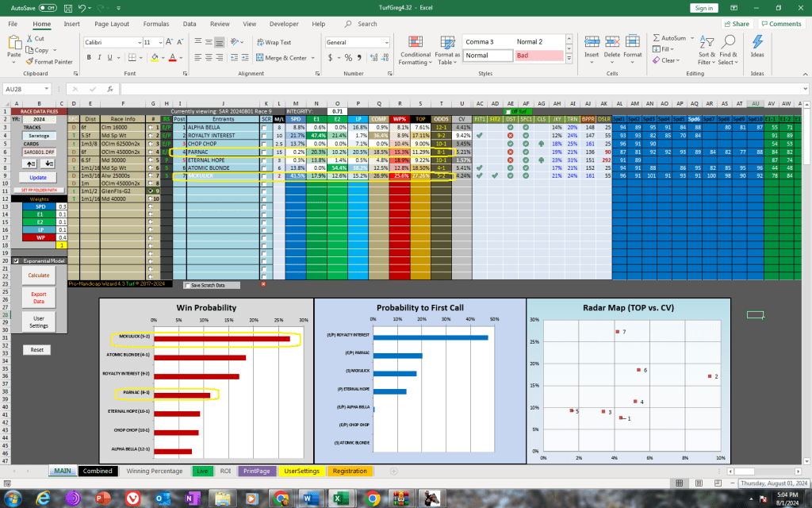Open the Formulas ribbon tab

155,24
